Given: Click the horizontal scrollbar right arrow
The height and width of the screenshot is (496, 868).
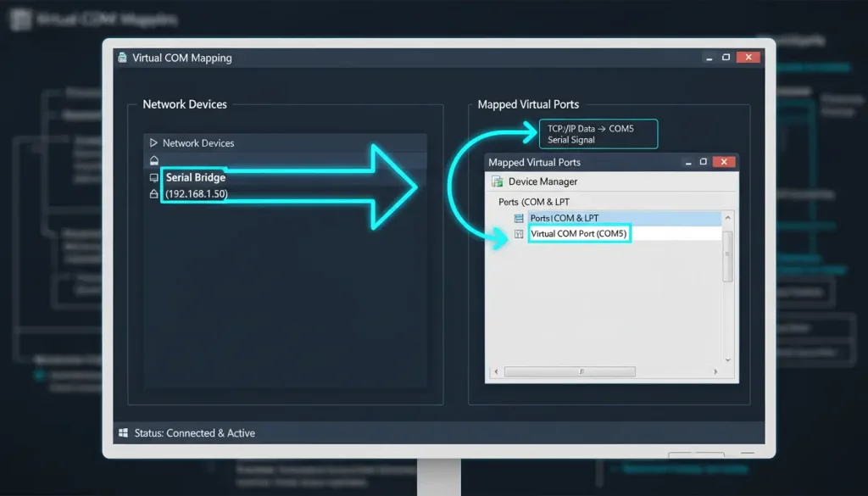Looking at the screenshot, I should pyautogui.click(x=715, y=371).
